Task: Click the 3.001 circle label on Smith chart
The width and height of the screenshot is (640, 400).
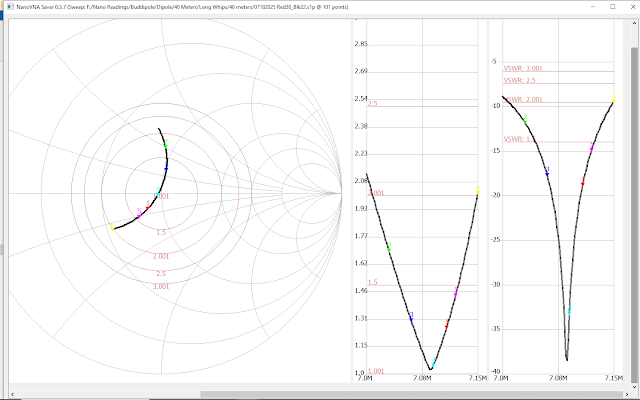Action: 161,287
